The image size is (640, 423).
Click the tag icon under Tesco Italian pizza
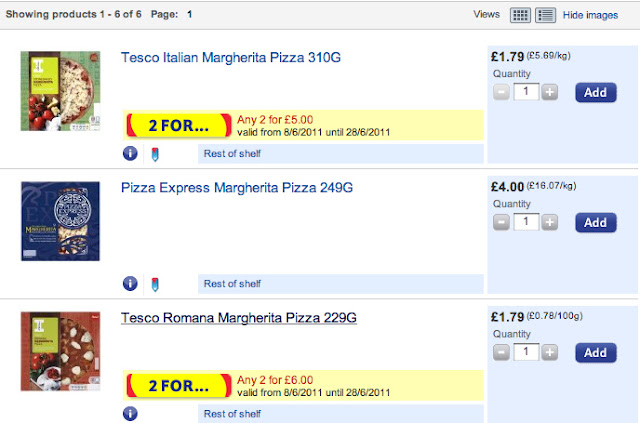click(x=154, y=153)
